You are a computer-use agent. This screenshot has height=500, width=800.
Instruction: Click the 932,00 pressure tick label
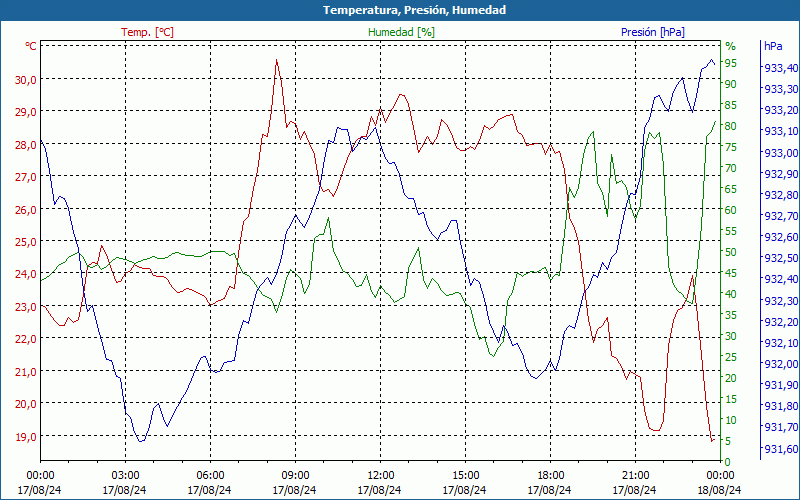[x=781, y=364]
